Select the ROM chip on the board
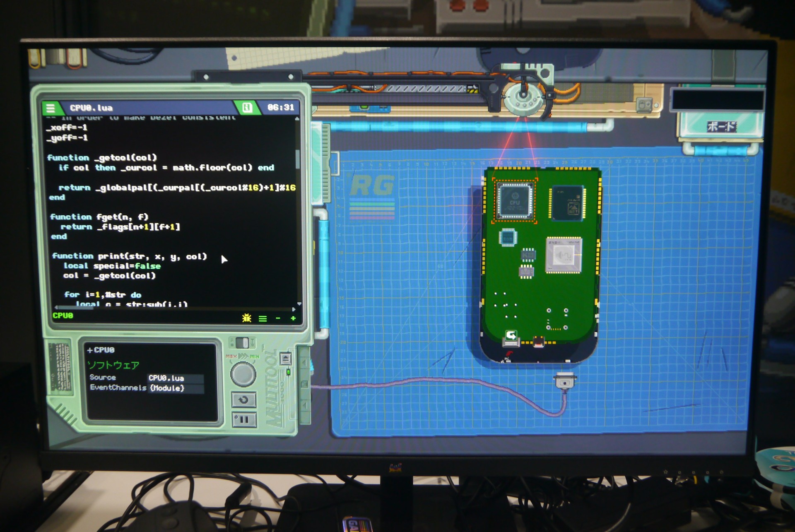Screen dimensions: 795x532 pyautogui.click(x=508, y=238)
